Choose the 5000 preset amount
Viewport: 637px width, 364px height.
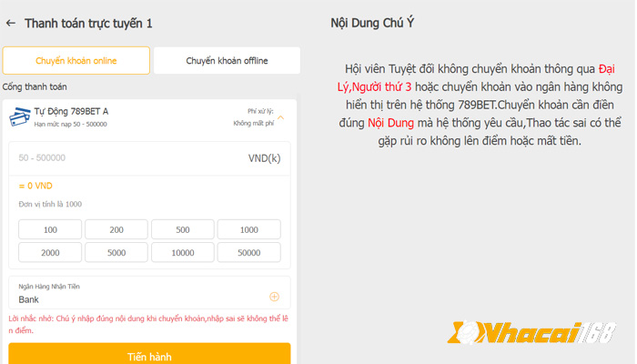(x=116, y=253)
